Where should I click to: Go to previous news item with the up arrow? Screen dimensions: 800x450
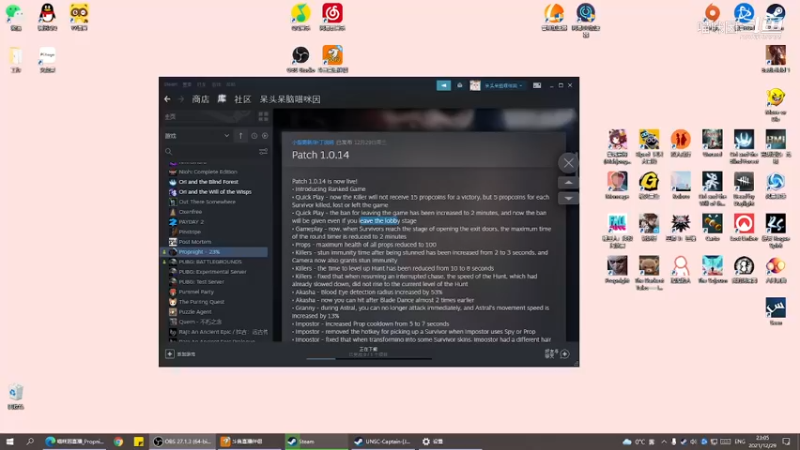click(x=568, y=183)
